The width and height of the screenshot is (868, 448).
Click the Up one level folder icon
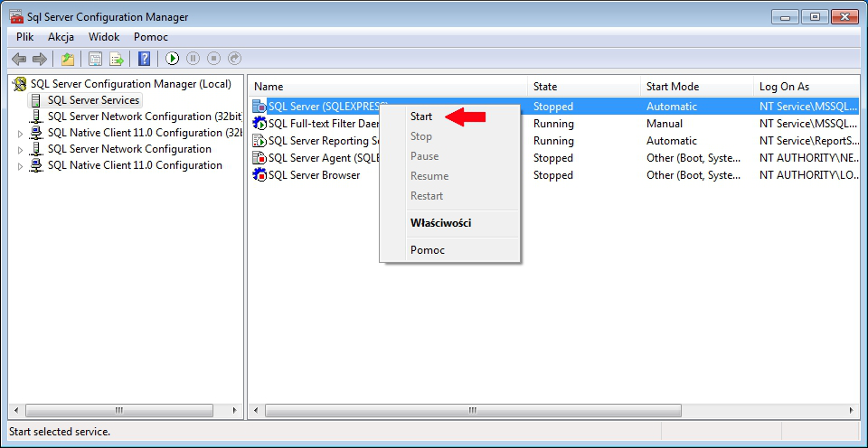pyautogui.click(x=68, y=59)
